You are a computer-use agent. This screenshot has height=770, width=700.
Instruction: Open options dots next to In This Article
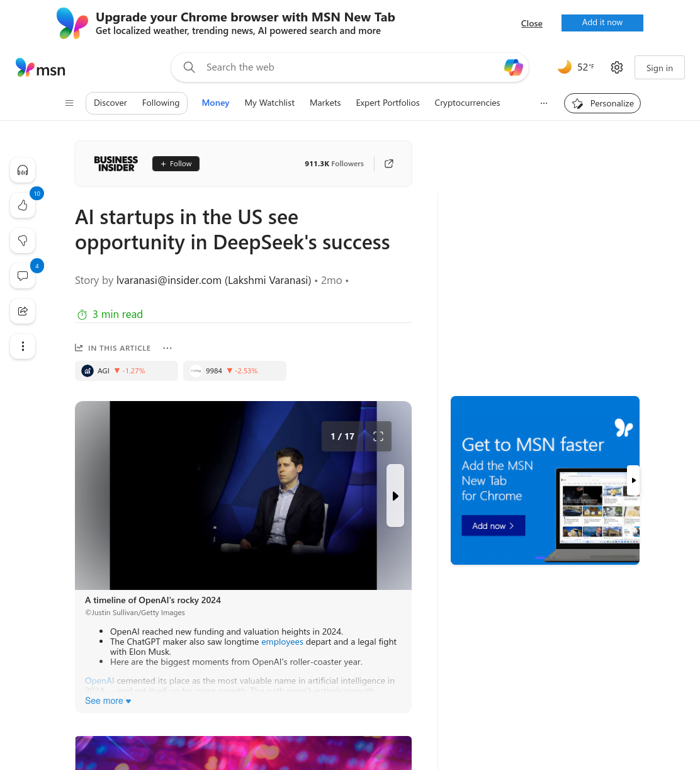click(167, 348)
